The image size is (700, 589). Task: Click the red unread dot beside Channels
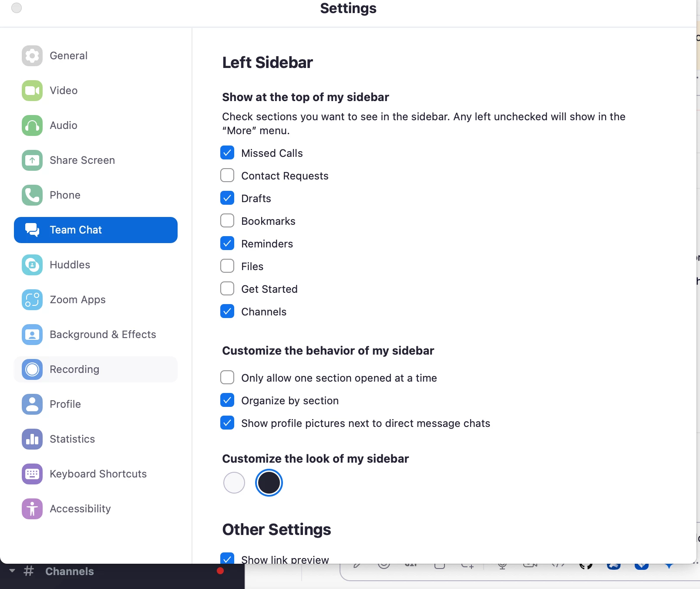[220, 571]
